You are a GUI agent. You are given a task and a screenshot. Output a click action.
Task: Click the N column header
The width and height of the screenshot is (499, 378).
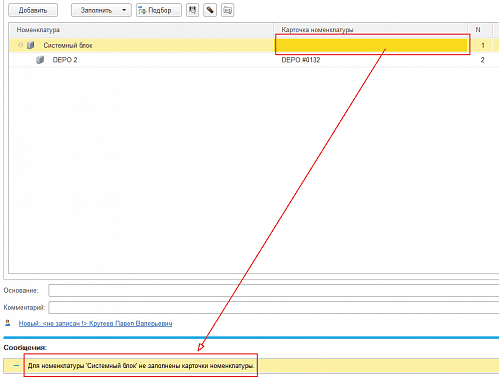[x=478, y=30]
